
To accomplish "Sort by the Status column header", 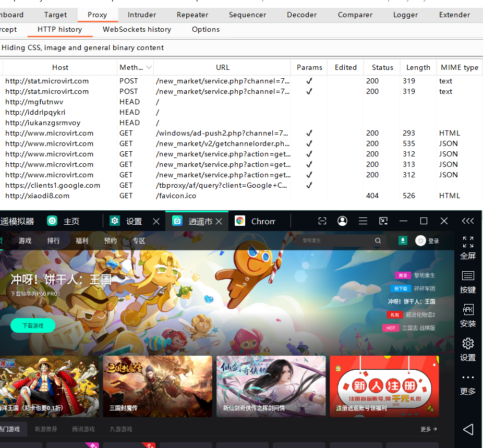I will (382, 67).
